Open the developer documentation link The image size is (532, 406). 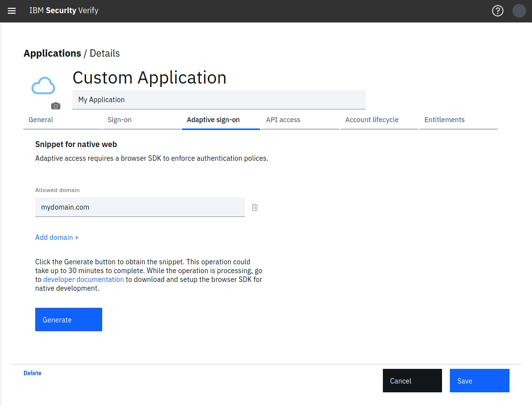pos(84,279)
